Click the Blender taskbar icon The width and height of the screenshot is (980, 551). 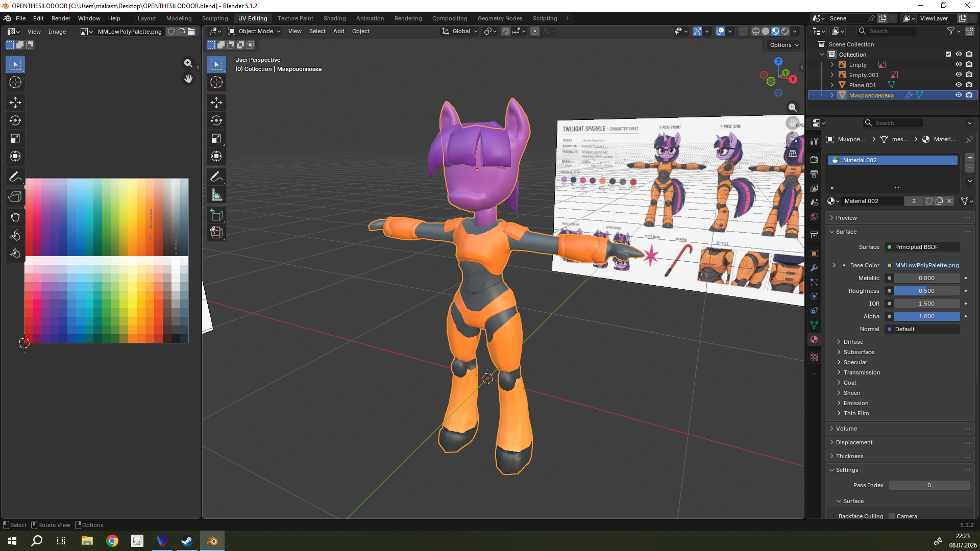[212, 541]
